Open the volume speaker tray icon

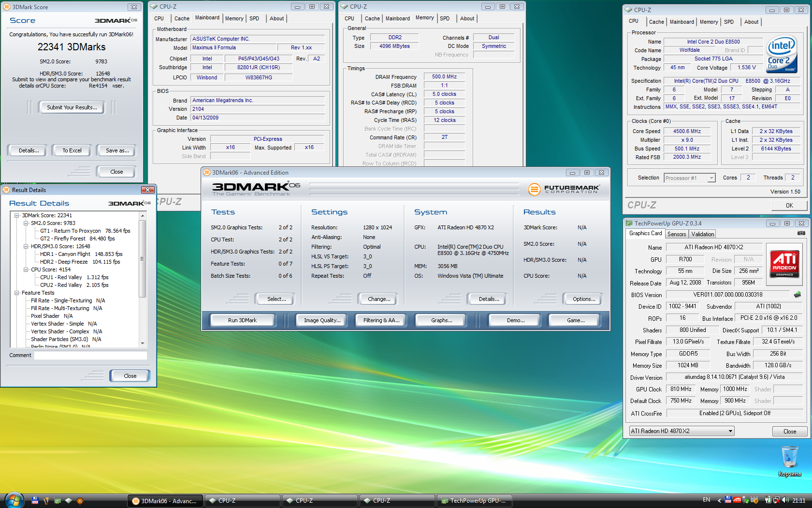[x=785, y=500]
